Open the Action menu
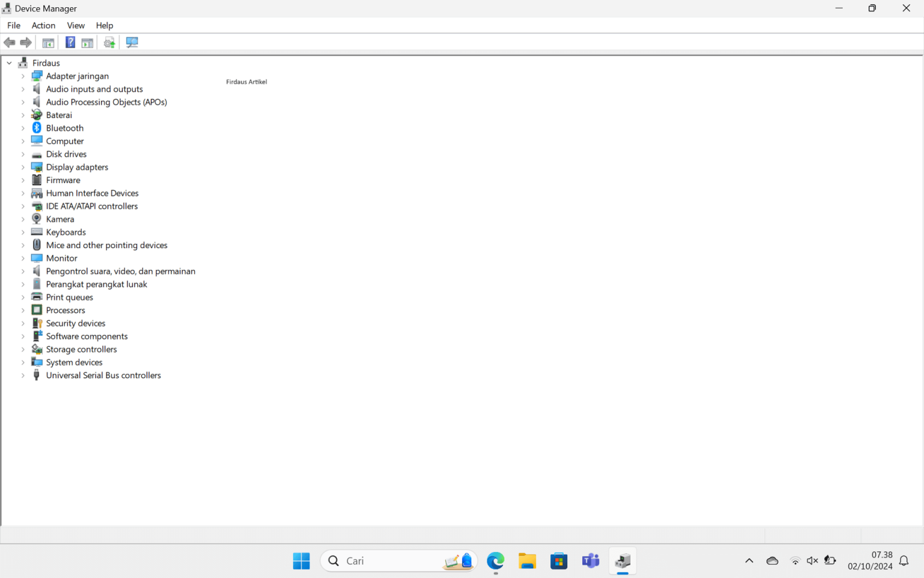Screen dimensions: 924x578 point(43,25)
